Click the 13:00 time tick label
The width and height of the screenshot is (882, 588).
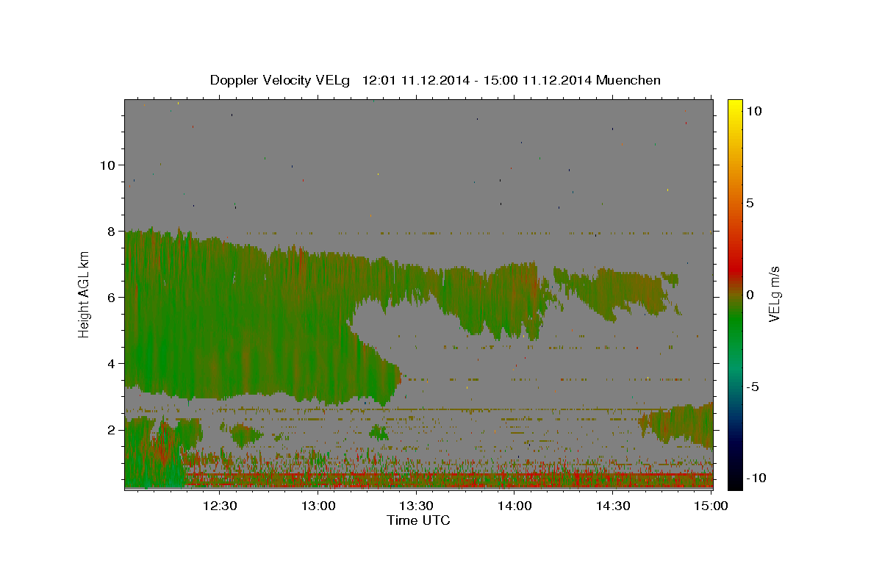pyautogui.click(x=318, y=506)
